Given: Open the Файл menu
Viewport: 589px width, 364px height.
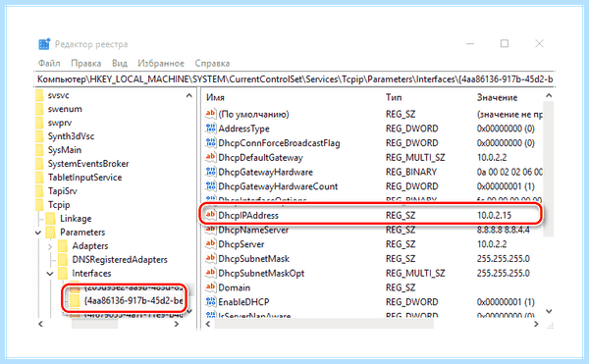Looking at the screenshot, I should pos(49,63).
